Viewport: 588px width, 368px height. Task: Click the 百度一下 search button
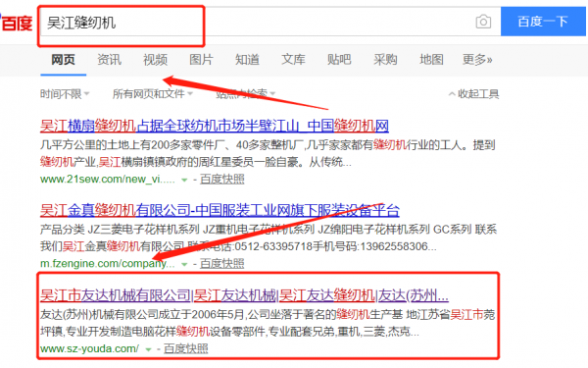click(x=543, y=22)
